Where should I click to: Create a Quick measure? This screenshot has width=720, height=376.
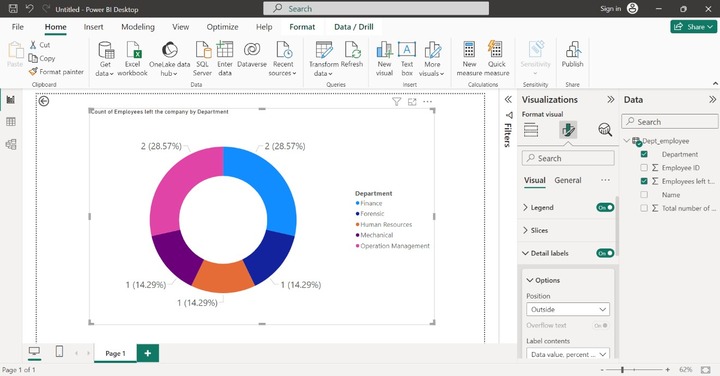tap(496, 59)
